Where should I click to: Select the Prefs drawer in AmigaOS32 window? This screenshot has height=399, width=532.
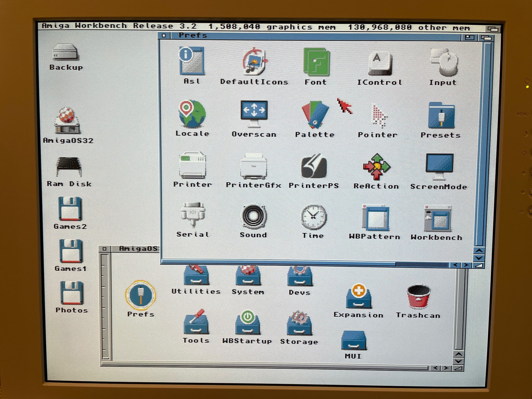[x=141, y=295]
